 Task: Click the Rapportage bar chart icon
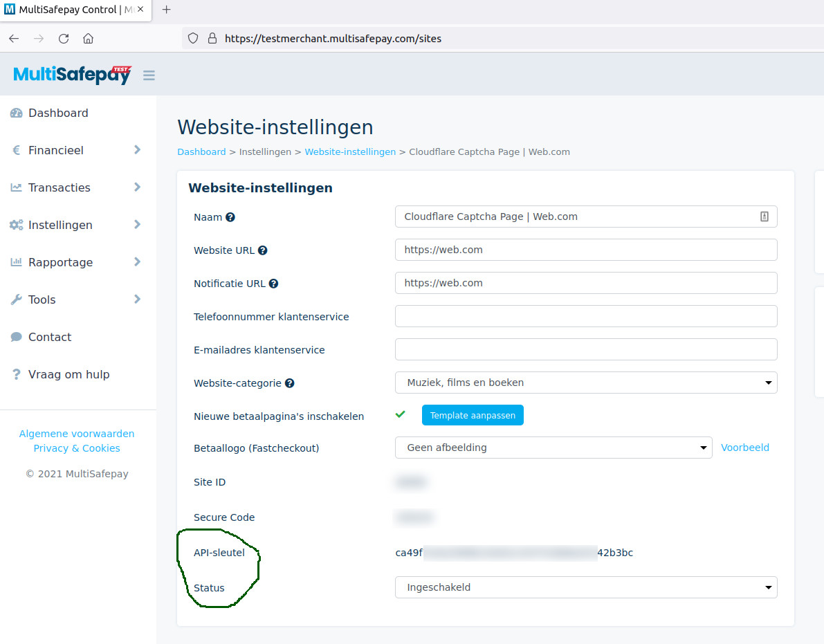point(17,262)
